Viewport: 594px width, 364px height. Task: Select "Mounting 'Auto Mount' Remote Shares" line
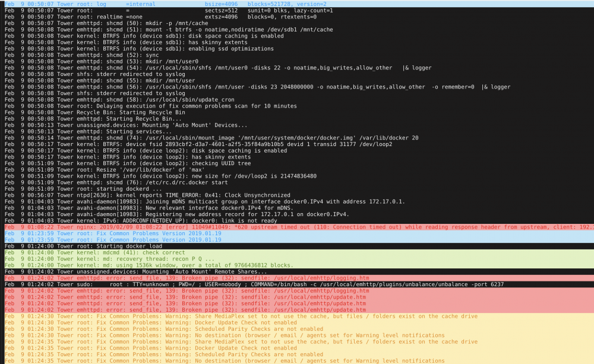pyautogui.click(x=135, y=271)
